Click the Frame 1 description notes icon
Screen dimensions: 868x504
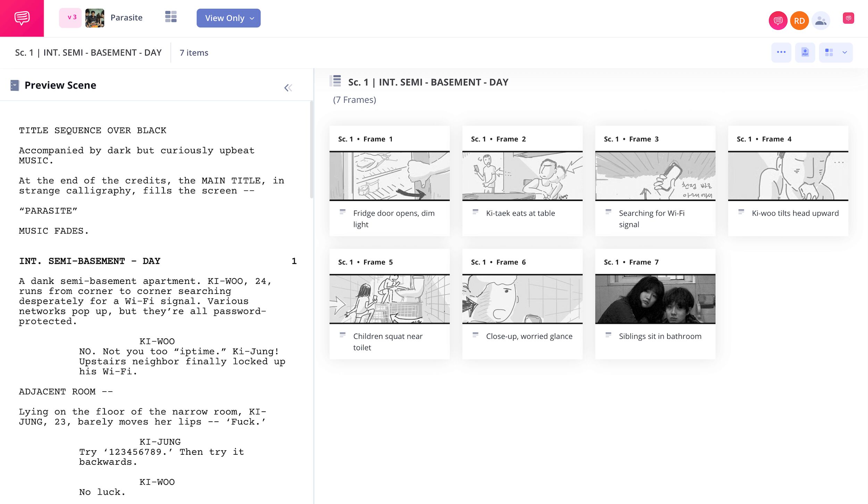[x=342, y=212]
